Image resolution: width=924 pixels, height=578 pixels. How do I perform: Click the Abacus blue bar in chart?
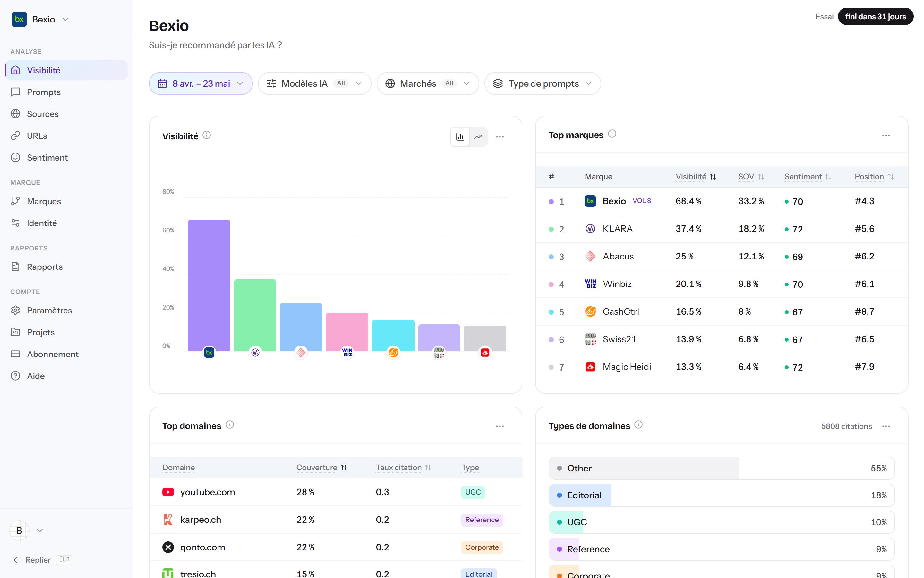[301, 327]
